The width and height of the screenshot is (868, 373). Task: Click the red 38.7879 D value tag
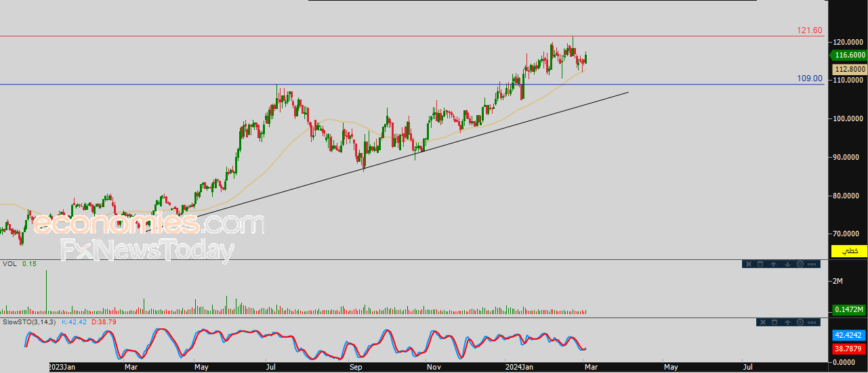point(850,349)
